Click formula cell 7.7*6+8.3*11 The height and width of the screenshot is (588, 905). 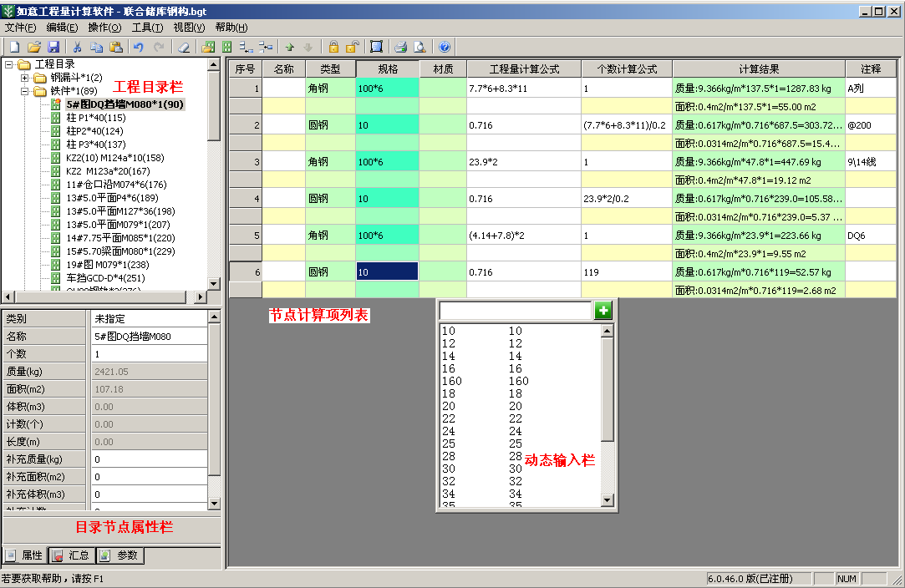click(x=524, y=89)
